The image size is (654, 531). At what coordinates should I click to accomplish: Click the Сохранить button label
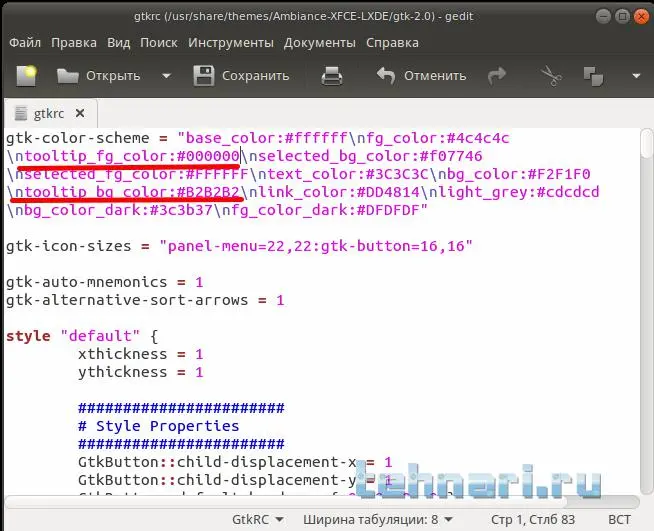255,76
